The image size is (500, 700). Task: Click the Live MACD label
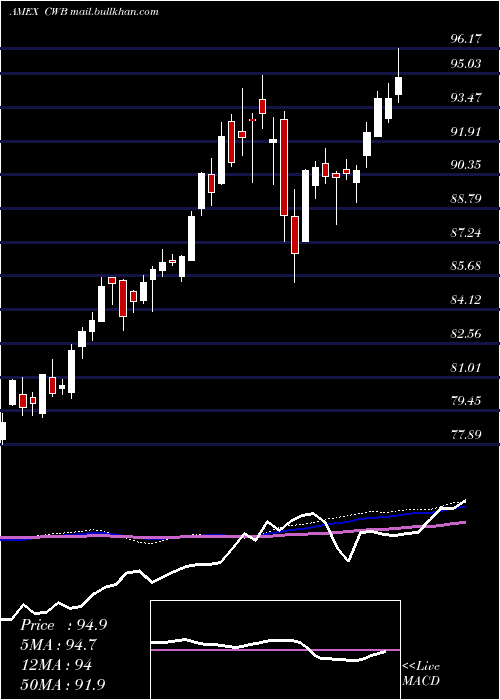point(421,674)
